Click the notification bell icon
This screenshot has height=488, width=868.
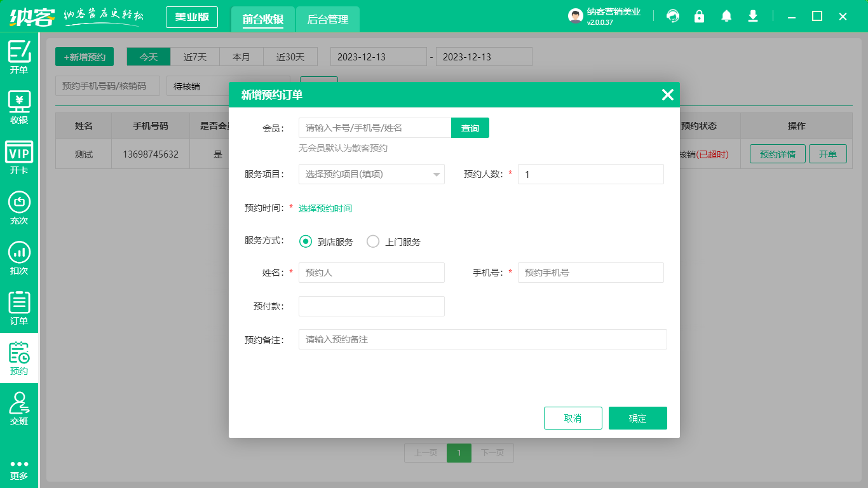tap(726, 17)
